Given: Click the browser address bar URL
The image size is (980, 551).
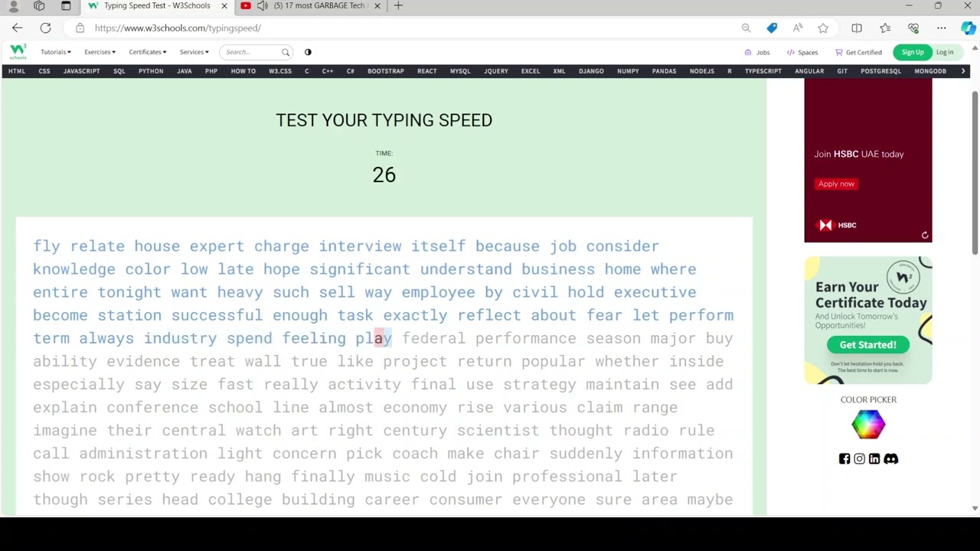Looking at the screenshot, I should (x=178, y=28).
